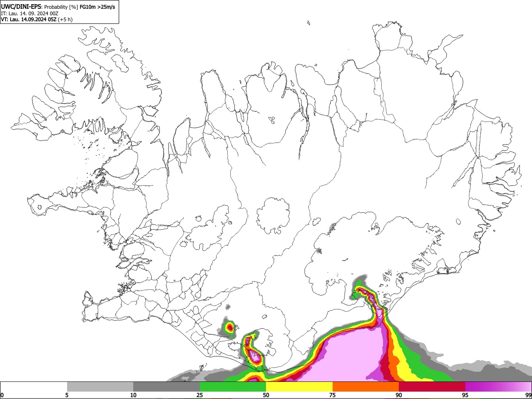Click the magenta 95-99 legend swatch
The width and height of the screenshot is (532, 399).
point(498,387)
